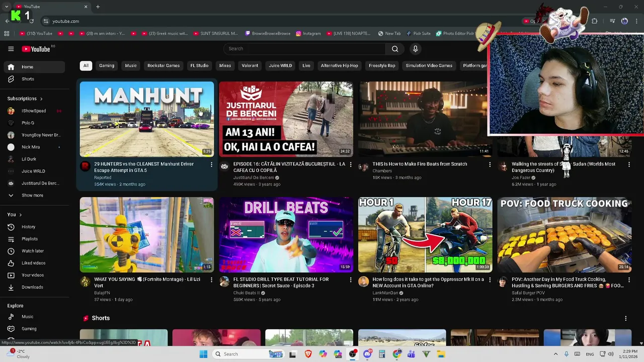Open more options for Fire Beats video
The height and width of the screenshot is (362, 644).
pos(490,164)
